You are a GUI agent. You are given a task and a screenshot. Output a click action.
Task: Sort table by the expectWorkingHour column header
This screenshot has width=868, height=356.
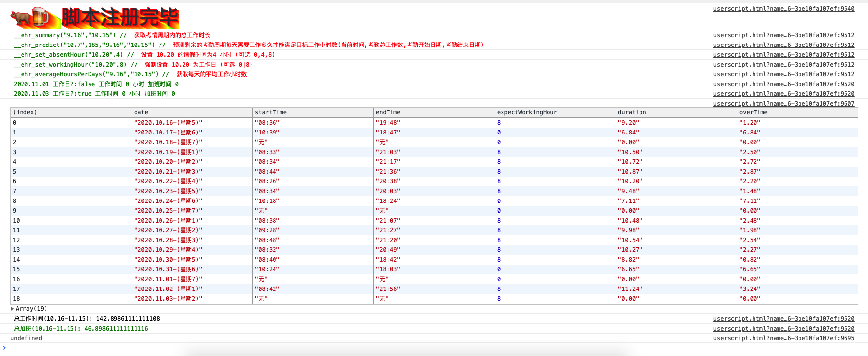(x=555, y=112)
